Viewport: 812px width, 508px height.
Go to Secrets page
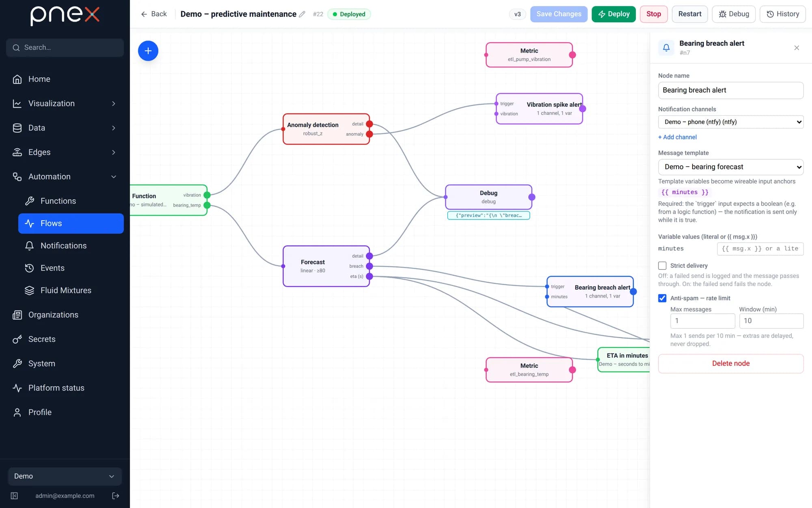[65, 339]
